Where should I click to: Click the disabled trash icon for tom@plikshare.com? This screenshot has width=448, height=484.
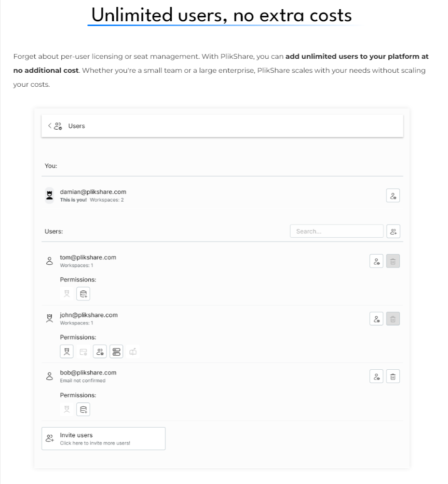(x=393, y=261)
